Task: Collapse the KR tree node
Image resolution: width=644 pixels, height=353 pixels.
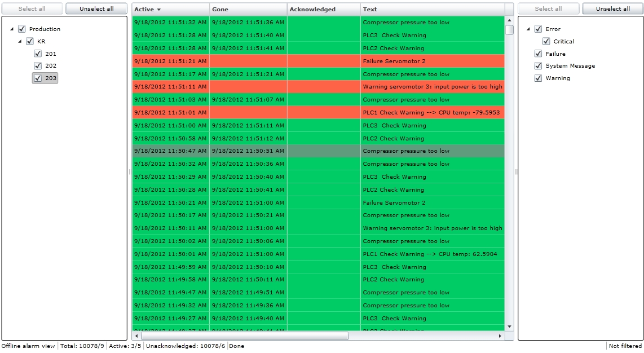Action: (20, 42)
